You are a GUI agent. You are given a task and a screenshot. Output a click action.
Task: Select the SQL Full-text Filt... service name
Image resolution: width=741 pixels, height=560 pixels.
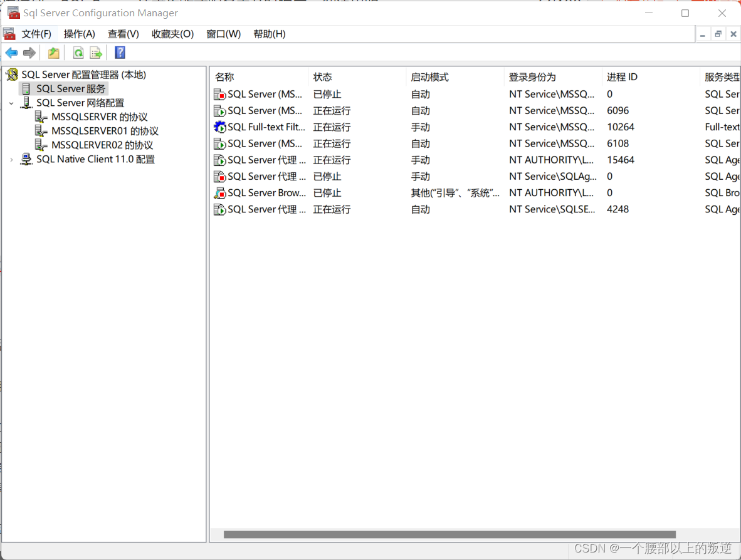point(266,127)
